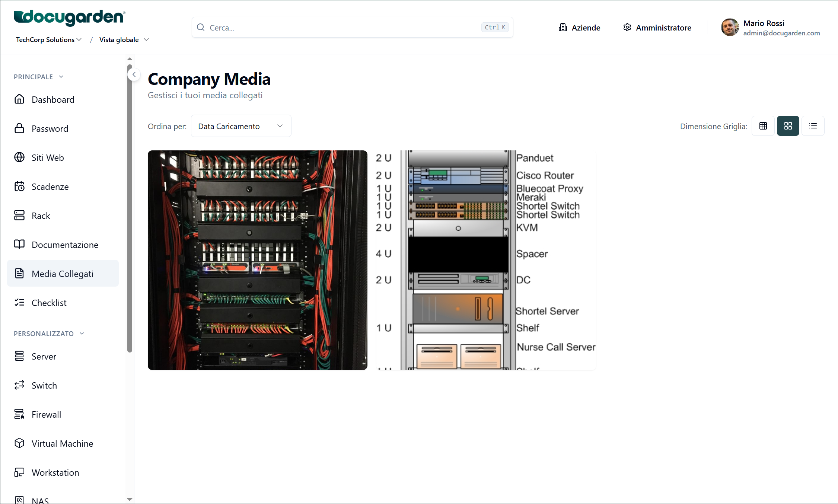The width and height of the screenshot is (838, 504).
Task: Switch to the small grid view
Action: coord(763,126)
